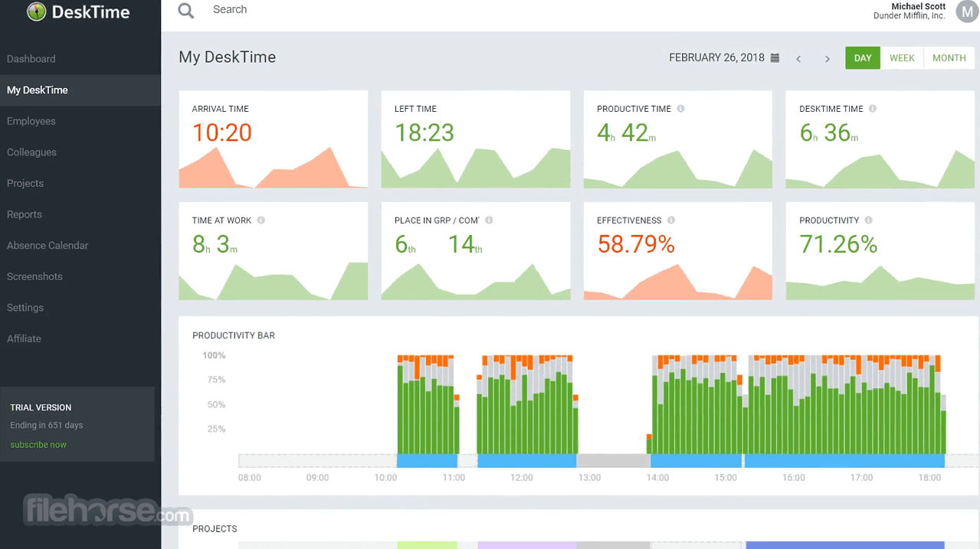Show info icon for Productive Time

(680, 109)
